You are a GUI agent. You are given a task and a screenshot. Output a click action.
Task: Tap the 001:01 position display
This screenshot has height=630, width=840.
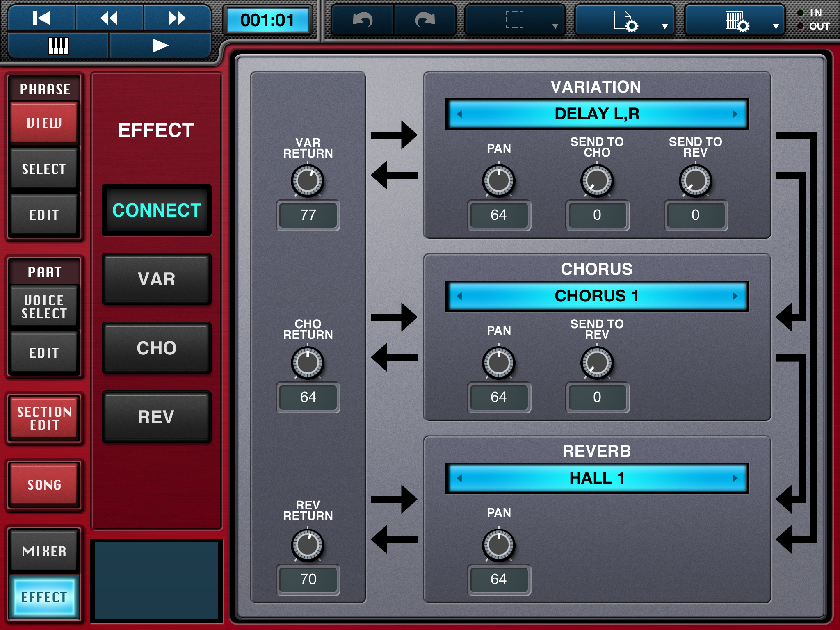(267, 20)
